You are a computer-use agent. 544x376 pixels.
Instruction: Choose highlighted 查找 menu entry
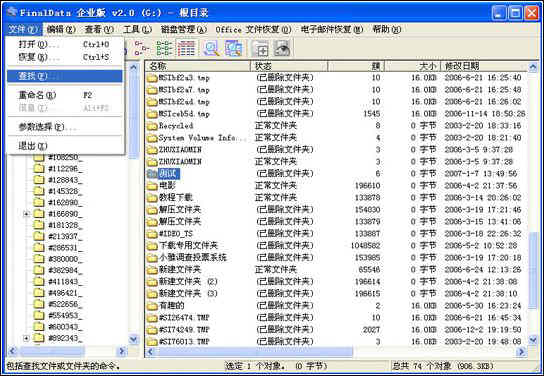click(x=65, y=76)
